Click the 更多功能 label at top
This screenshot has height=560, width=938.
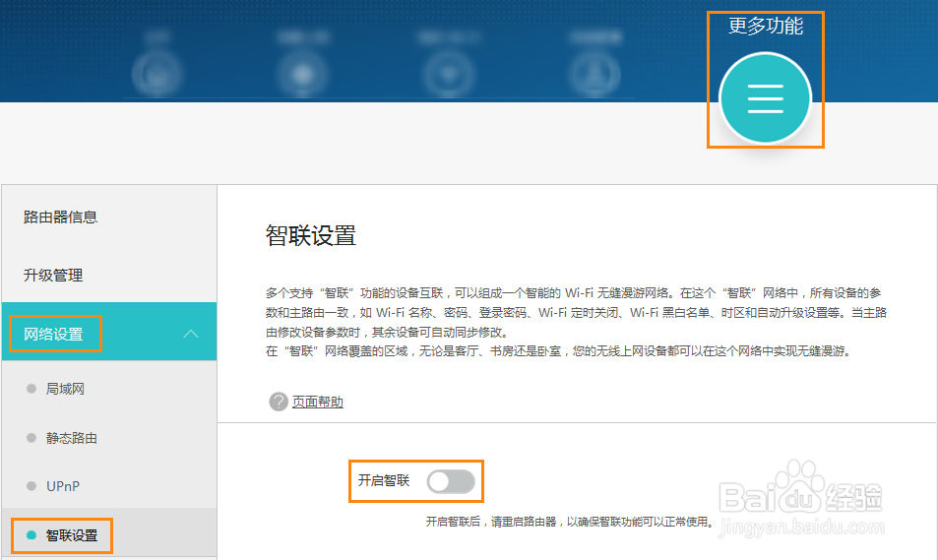pyautogui.click(x=766, y=26)
